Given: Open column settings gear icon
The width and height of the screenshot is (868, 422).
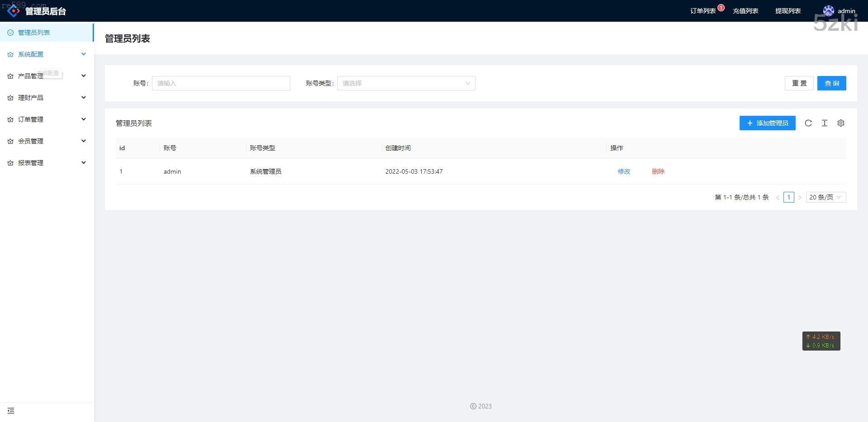Looking at the screenshot, I should tap(841, 123).
